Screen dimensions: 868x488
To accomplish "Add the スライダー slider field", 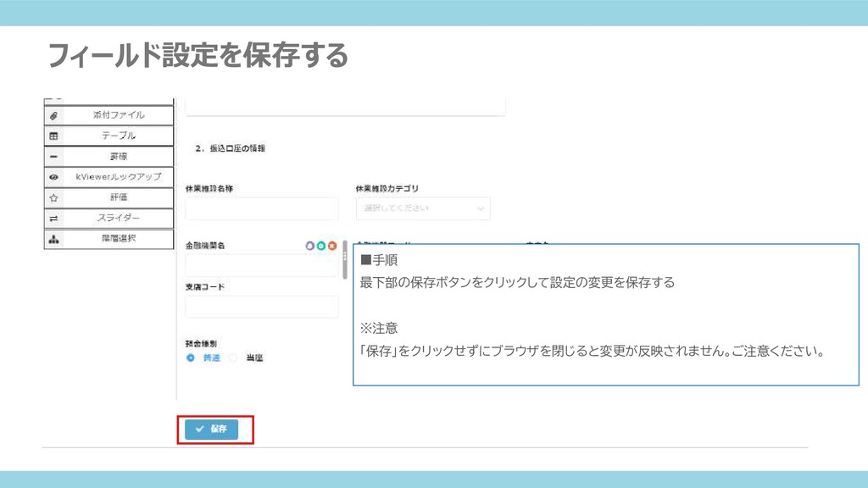I will [x=108, y=218].
